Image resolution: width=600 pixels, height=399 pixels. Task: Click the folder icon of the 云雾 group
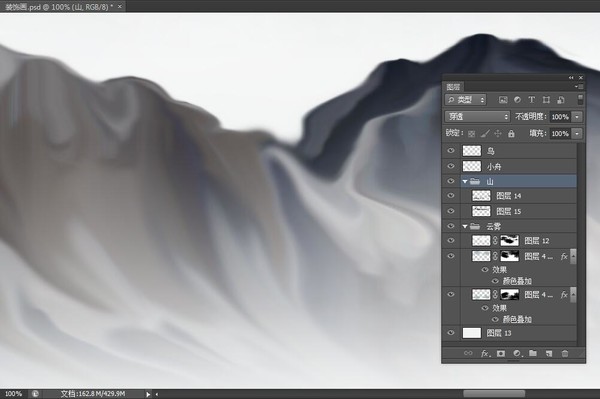coord(475,226)
